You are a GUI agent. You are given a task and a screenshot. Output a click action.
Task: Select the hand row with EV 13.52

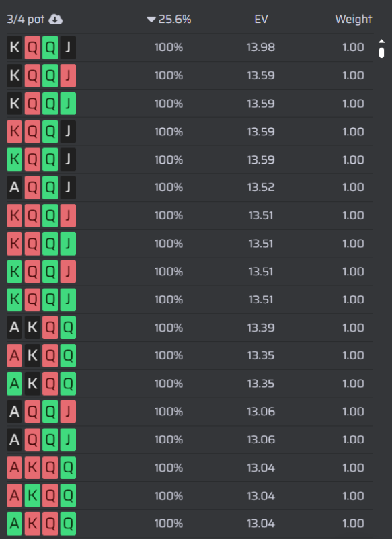tap(190, 187)
